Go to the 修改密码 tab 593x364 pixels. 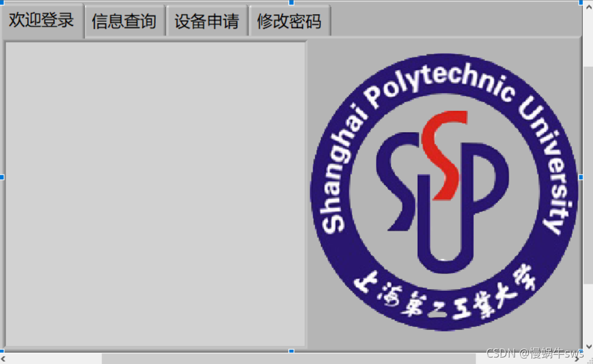click(289, 21)
